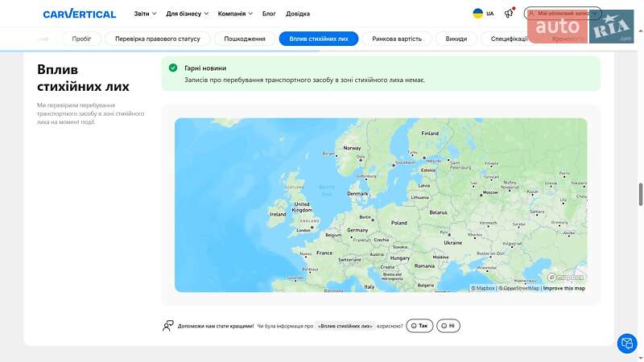Switch to the Ринкова вартість tab
644x362 pixels.
click(x=396, y=39)
